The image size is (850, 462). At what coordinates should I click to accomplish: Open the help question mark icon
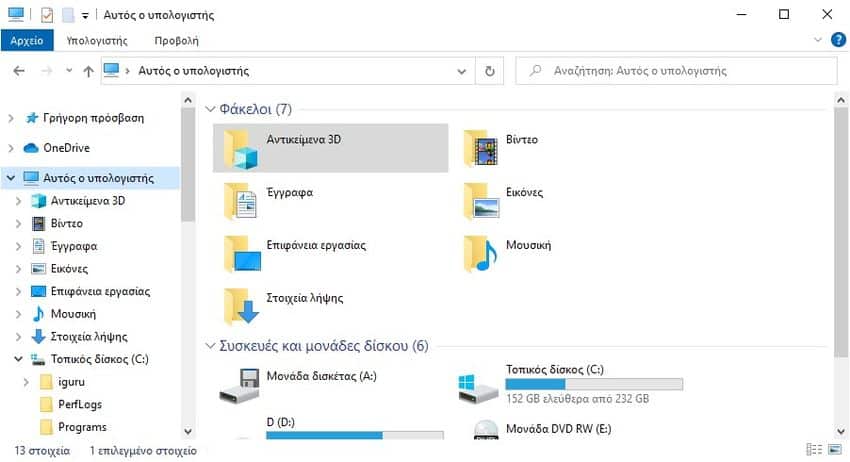pos(838,40)
